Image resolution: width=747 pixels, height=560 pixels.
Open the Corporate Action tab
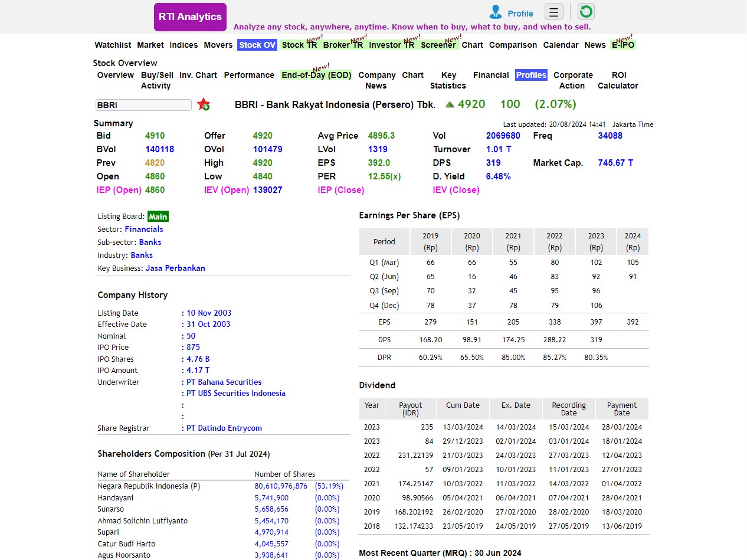[573, 80]
